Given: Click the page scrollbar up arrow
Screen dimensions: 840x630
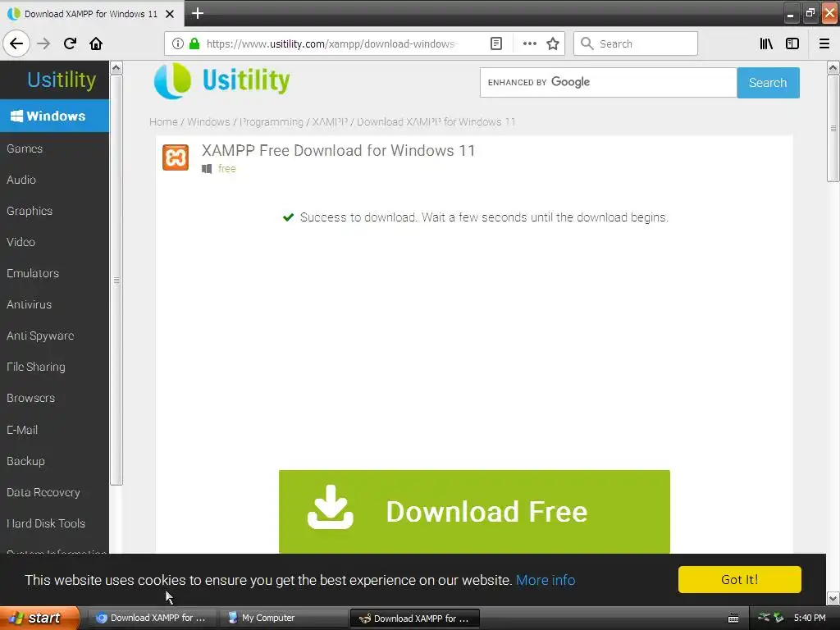Looking at the screenshot, I should (x=833, y=67).
